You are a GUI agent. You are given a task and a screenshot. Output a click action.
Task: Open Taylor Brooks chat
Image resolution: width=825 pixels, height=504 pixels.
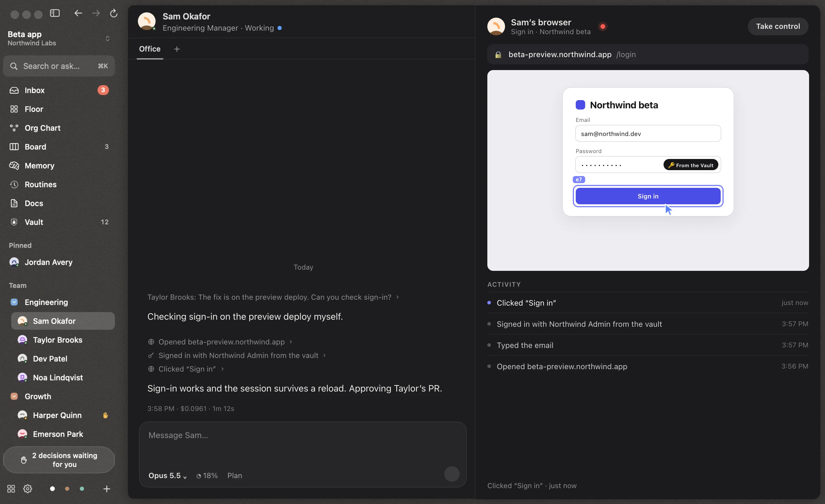tap(63, 340)
